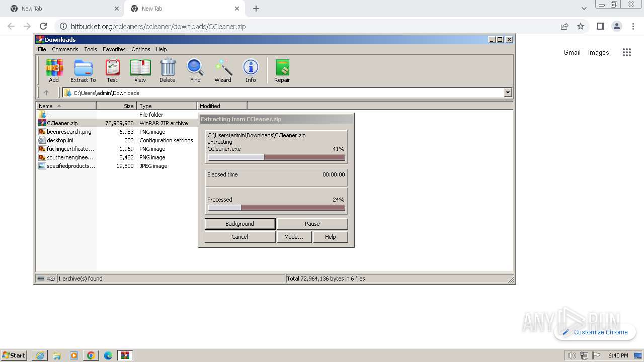Click the share page icon in Chrome
This screenshot has height=362, width=644.
[x=565, y=26]
